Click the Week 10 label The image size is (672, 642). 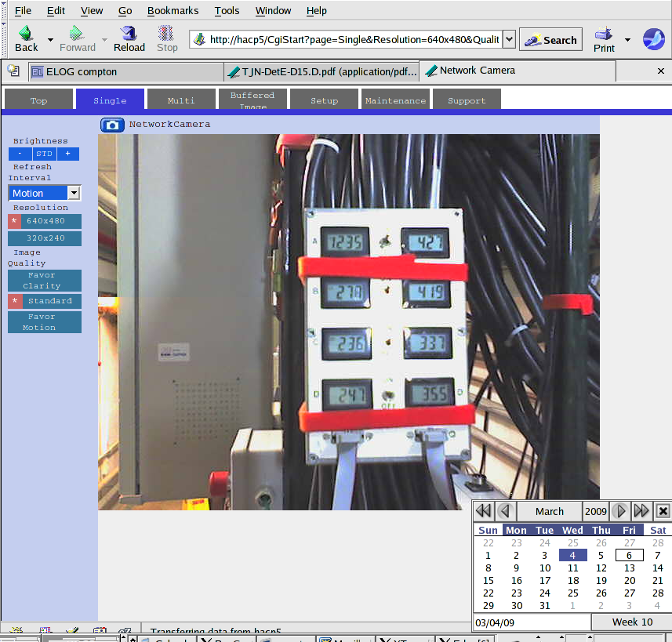point(632,622)
